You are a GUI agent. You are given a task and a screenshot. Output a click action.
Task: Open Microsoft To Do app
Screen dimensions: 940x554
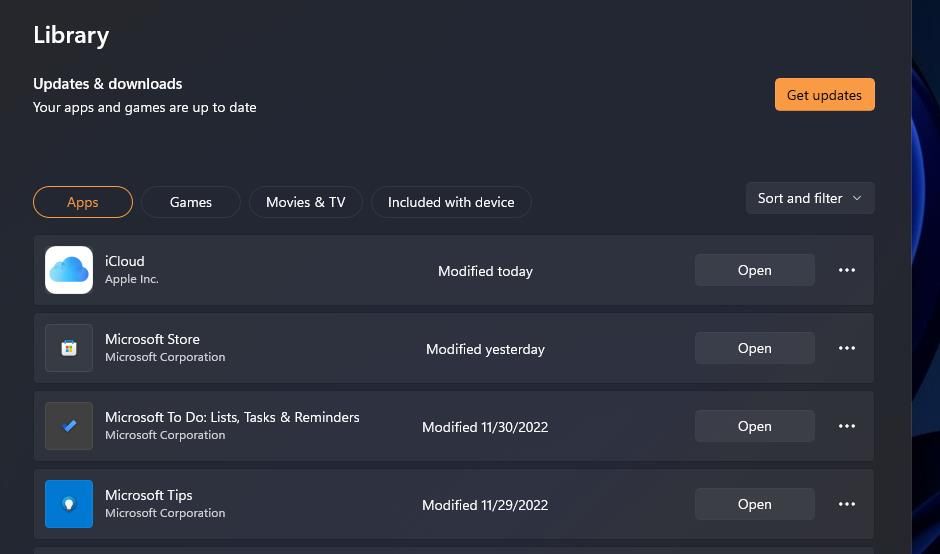coord(754,426)
